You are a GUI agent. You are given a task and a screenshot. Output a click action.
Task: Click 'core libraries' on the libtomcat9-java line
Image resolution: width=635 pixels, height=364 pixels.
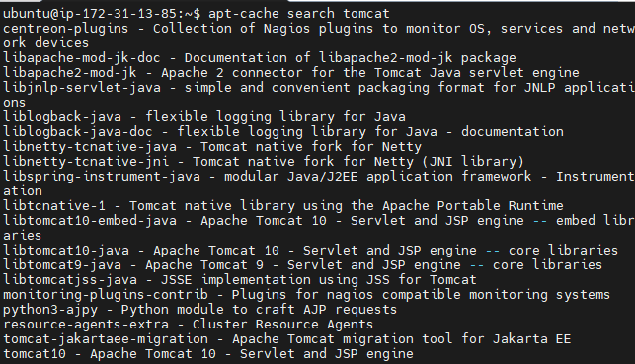[547, 265]
